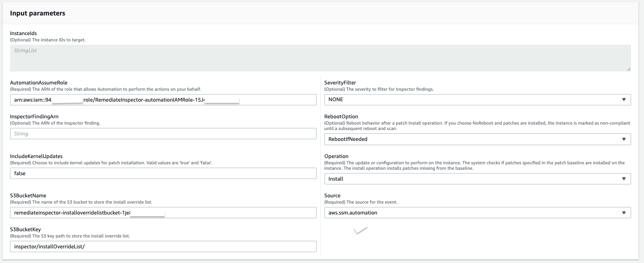Screen dimensions: 644x263
Task: Click the S3BucketName text field
Action: tap(163, 212)
